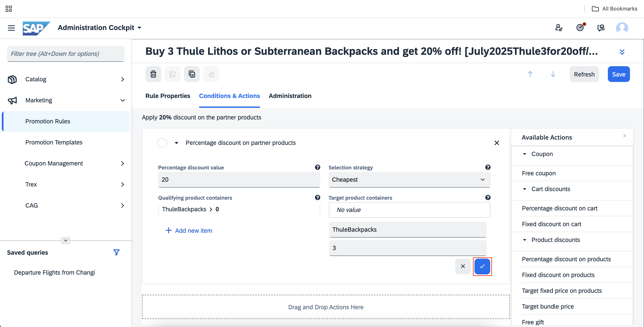Go to the next item with down arrow

coord(553,74)
